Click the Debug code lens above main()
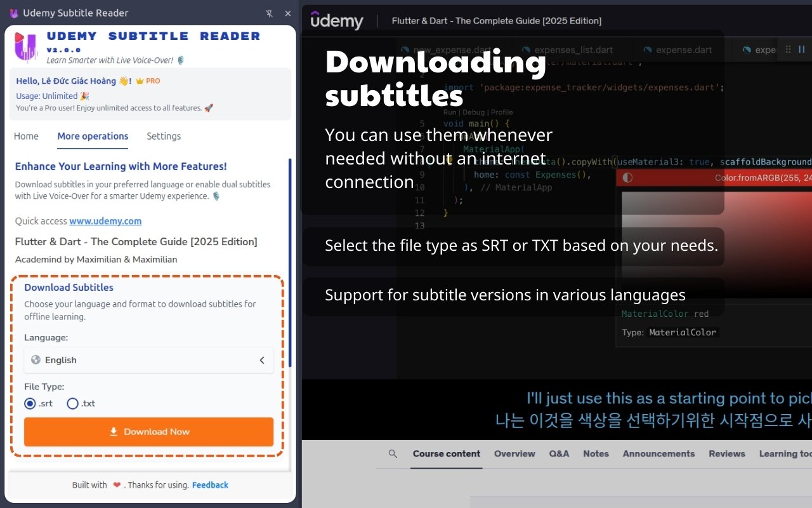This screenshot has width=812, height=508. (473, 112)
